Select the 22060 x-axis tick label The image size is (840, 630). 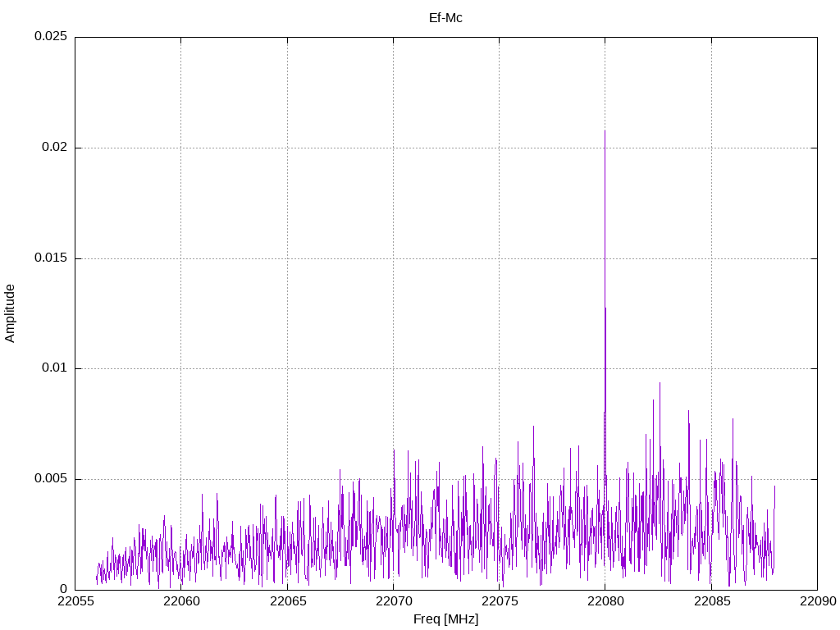click(180, 603)
